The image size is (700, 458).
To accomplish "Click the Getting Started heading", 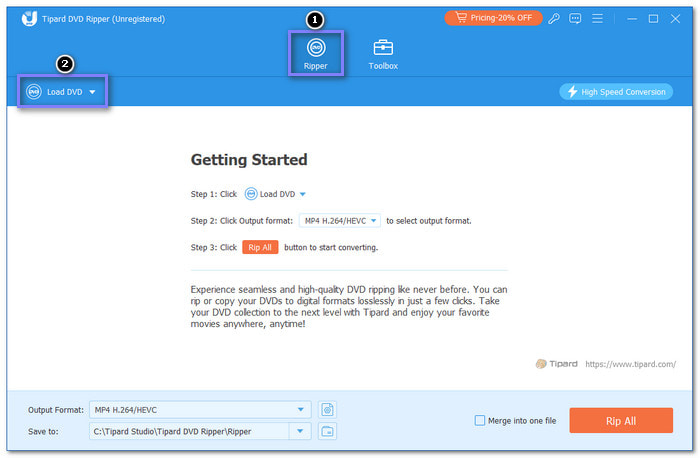I will [249, 160].
